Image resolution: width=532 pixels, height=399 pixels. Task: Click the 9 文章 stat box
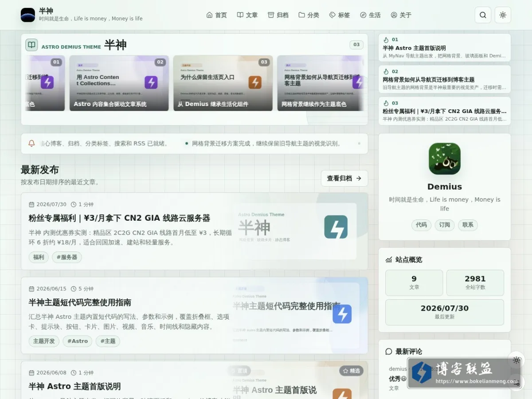coord(414,283)
